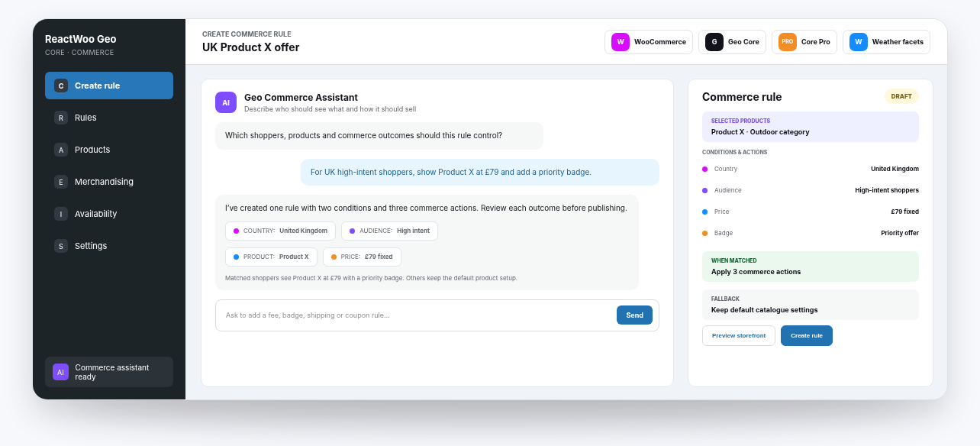
Task: Click the Preview storefront button
Action: tap(739, 336)
